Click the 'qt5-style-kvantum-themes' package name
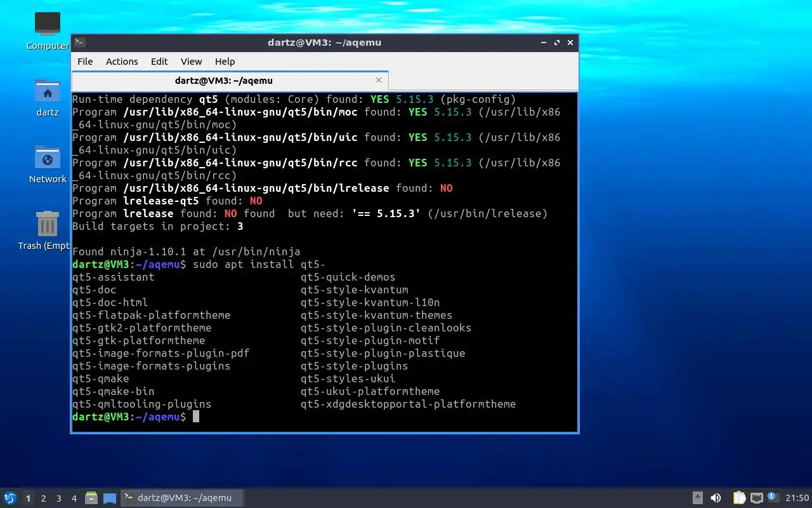The width and height of the screenshot is (812, 508). pyautogui.click(x=377, y=315)
